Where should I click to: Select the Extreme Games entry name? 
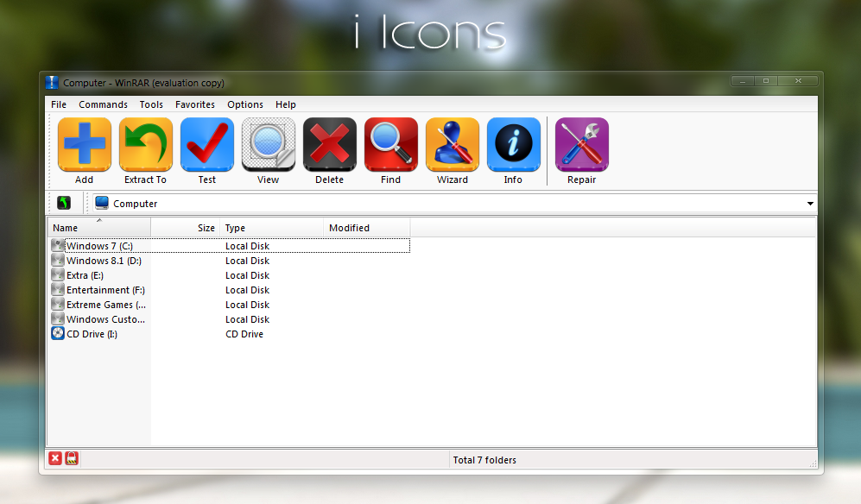pos(106,305)
